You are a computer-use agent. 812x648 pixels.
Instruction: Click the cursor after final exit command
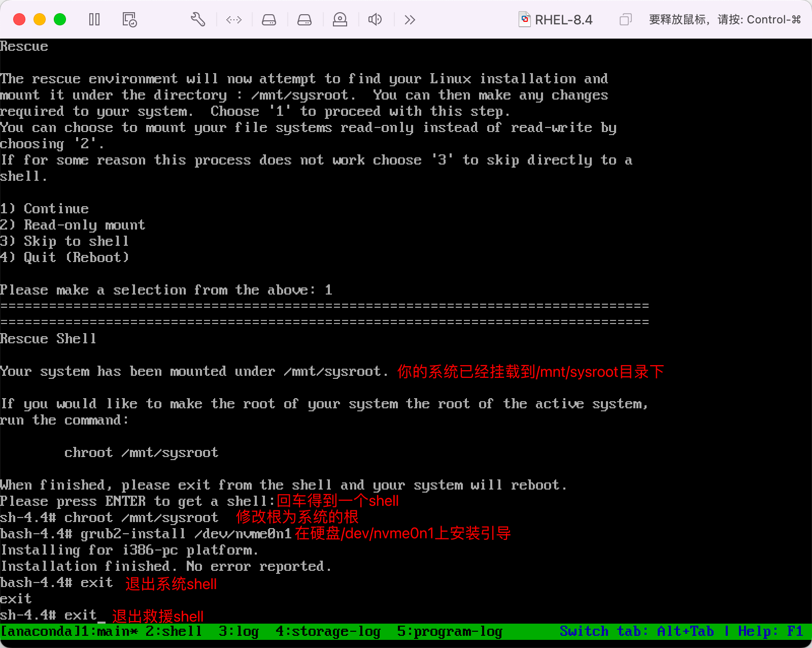click(x=101, y=616)
